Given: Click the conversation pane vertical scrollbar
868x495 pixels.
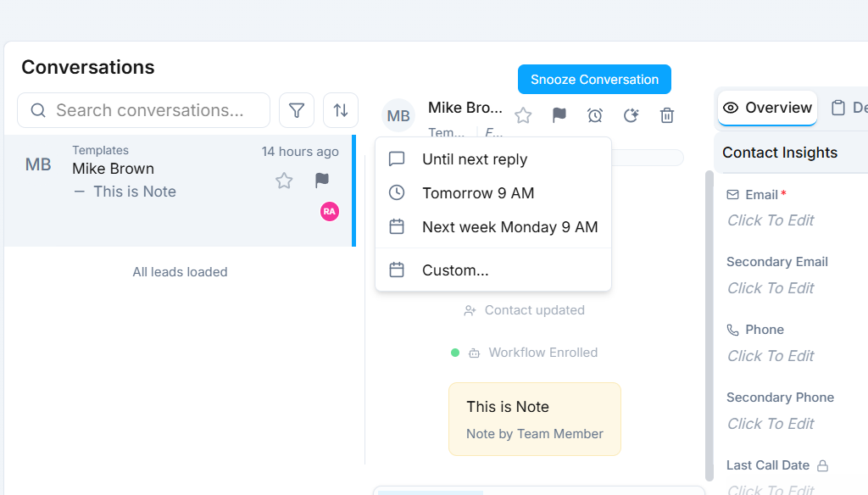Looking at the screenshot, I should click(x=709, y=322).
